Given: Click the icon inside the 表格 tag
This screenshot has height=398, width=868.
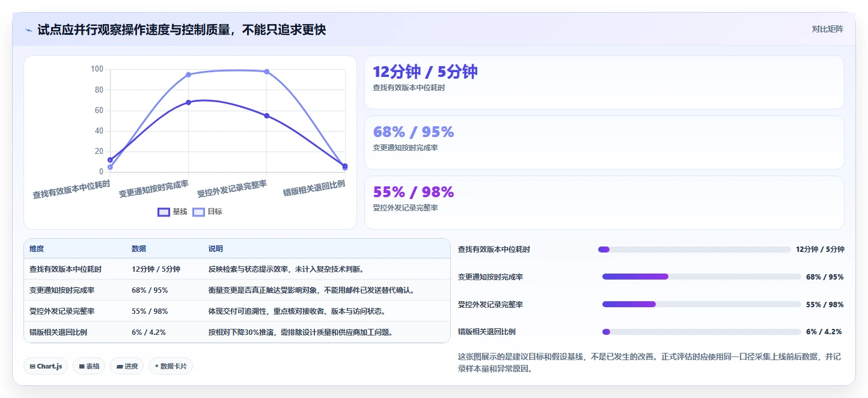Looking at the screenshot, I should (81, 366).
